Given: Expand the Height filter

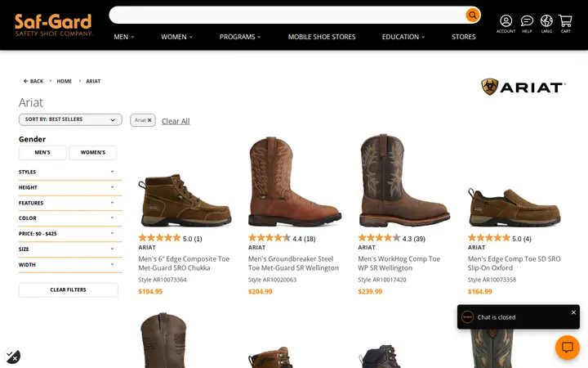Looking at the screenshot, I should point(70,187).
